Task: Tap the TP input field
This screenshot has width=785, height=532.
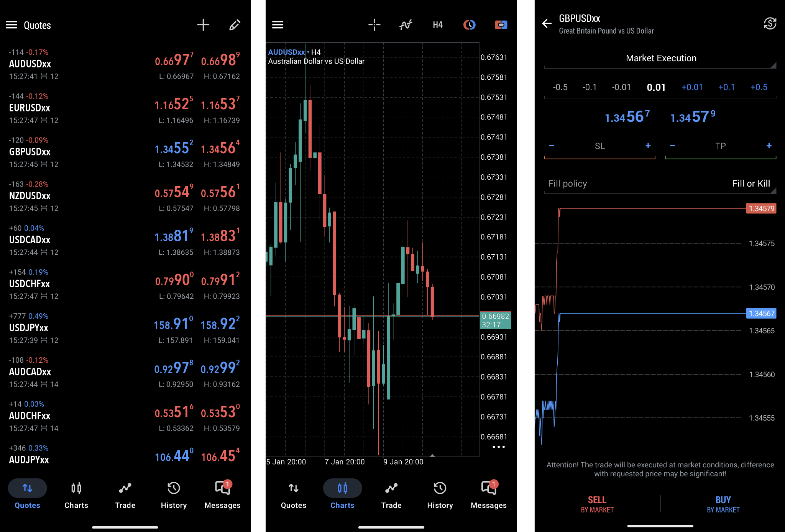Action: click(721, 146)
